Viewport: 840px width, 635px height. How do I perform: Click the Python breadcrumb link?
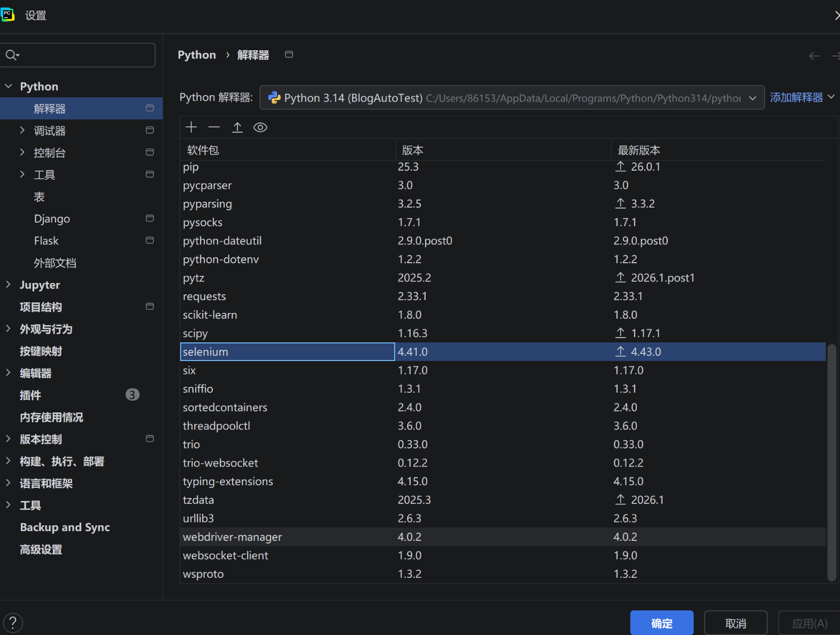tap(197, 55)
